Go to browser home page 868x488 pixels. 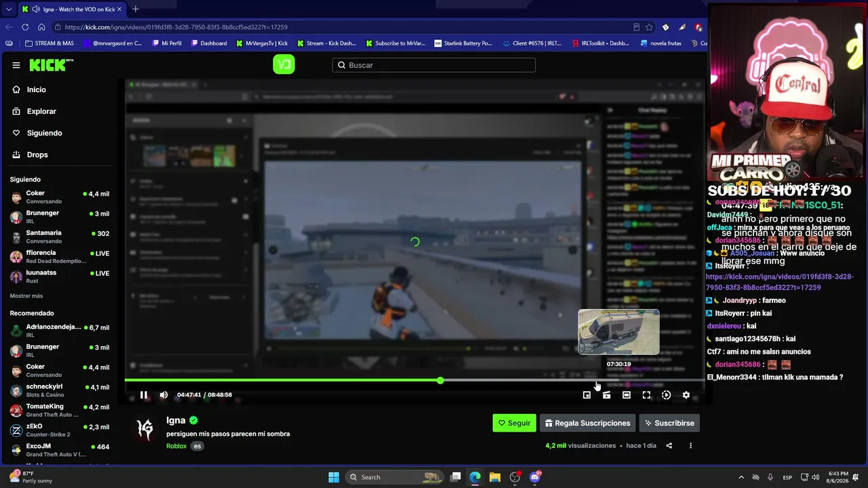[41, 27]
